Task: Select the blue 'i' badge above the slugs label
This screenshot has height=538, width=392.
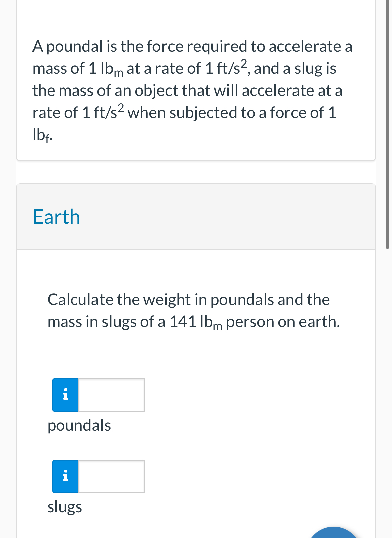Action: (65, 476)
